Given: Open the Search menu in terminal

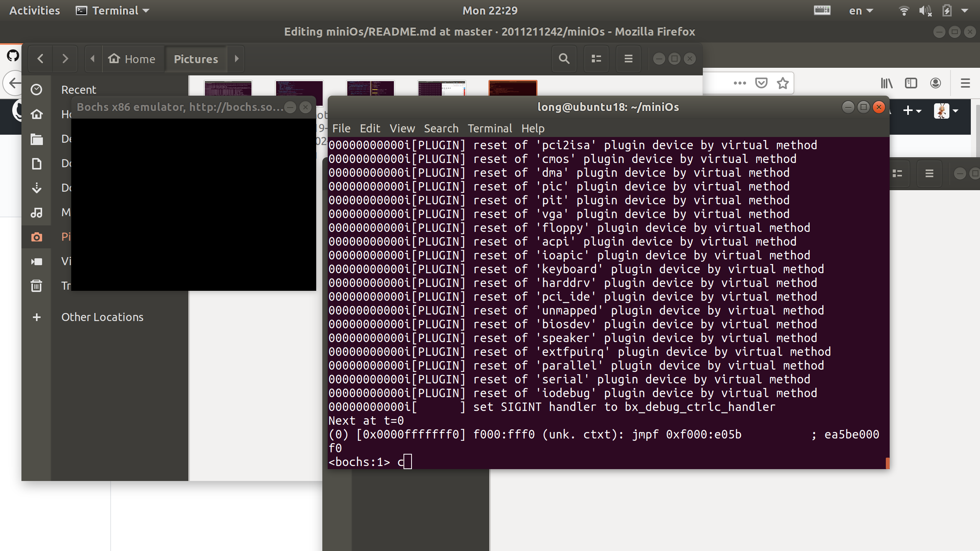Looking at the screenshot, I should (x=441, y=128).
